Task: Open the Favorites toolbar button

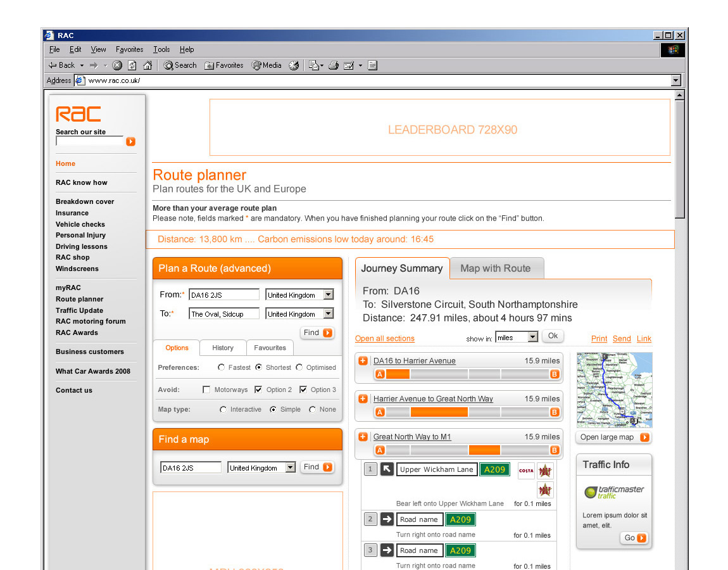Action: point(224,65)
